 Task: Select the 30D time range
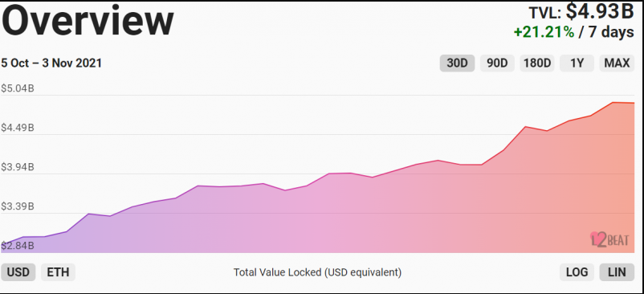click(x=457, y=63)
